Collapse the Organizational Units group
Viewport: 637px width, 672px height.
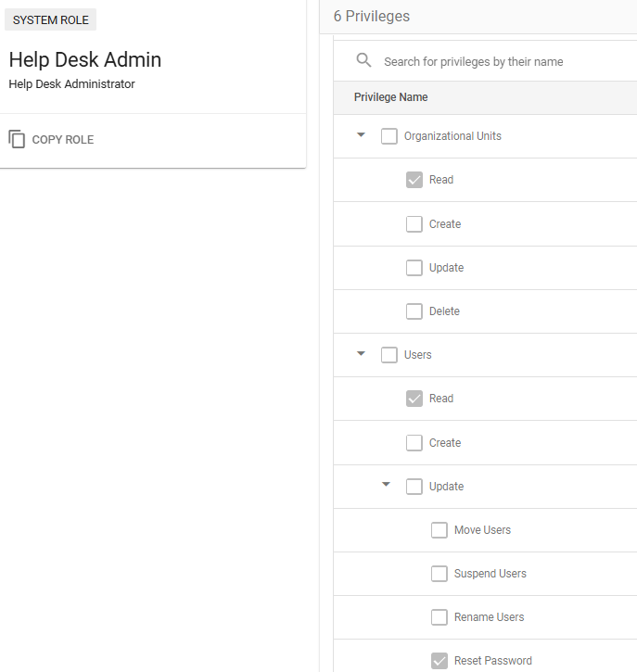362,136
